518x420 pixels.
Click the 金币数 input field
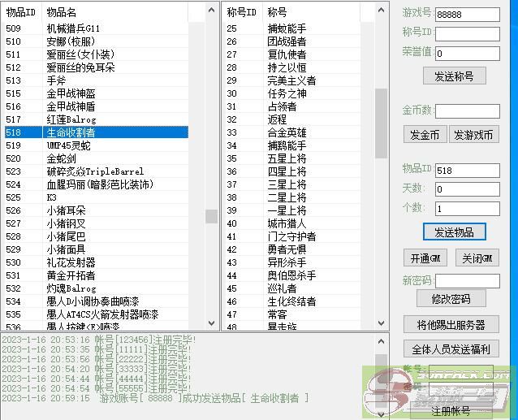[467, 111]
